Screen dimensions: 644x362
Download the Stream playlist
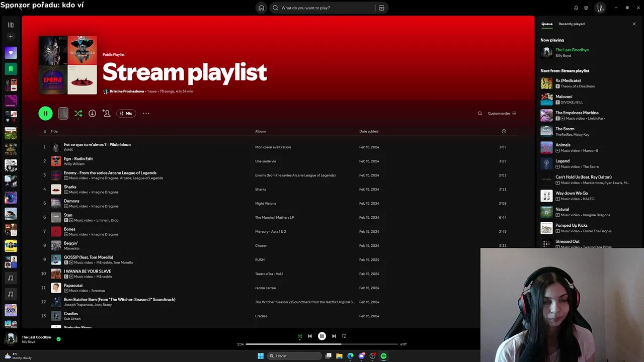pos(92,114)
